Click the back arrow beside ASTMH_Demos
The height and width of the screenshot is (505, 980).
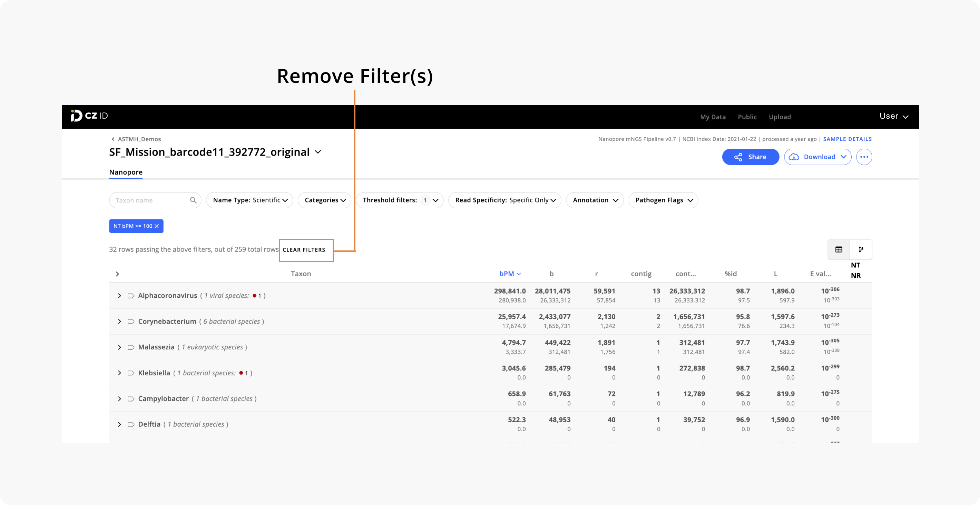coord(113,139)
